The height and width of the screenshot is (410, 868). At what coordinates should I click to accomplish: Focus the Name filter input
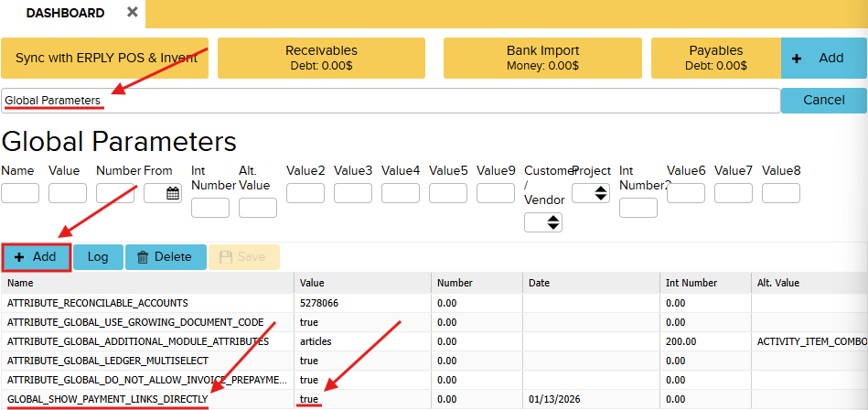point(20,193)
